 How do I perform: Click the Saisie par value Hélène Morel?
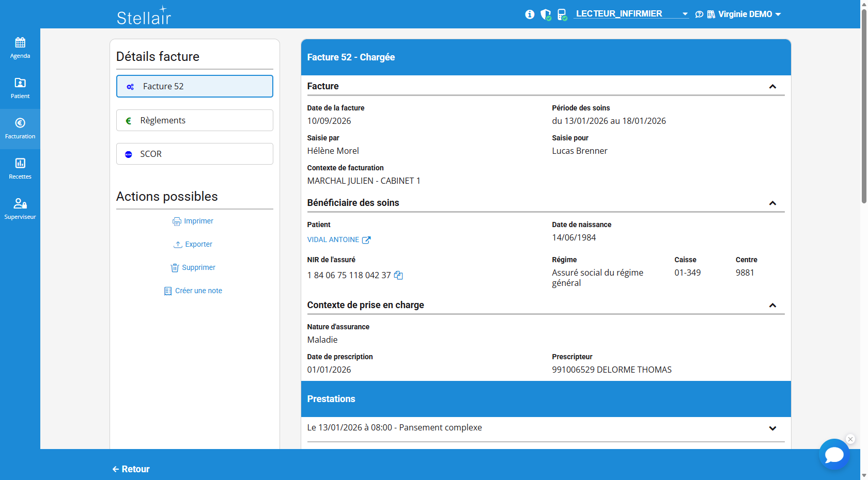(x=333, y=151)
